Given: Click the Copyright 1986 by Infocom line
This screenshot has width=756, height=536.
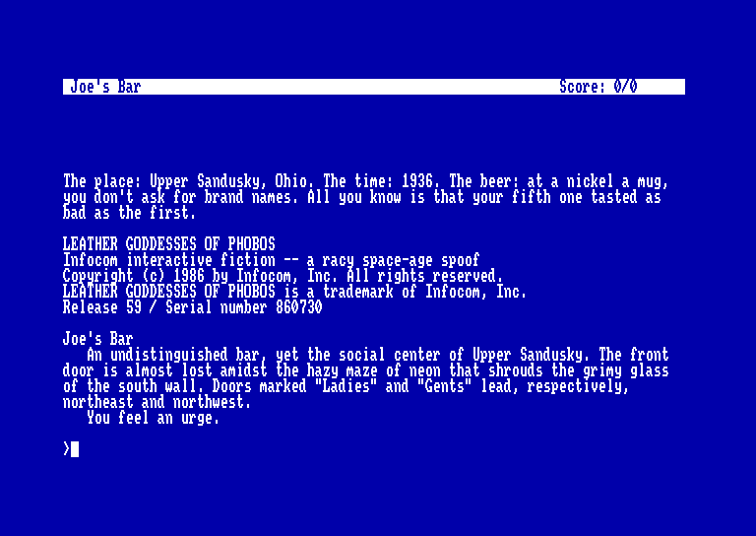Looking at the screenshot, I should pyautogui.click(x=283, y=276).
